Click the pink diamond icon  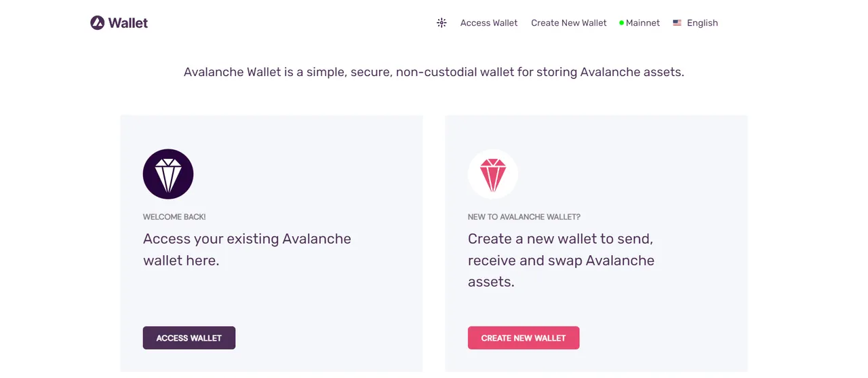click(493, 174)
